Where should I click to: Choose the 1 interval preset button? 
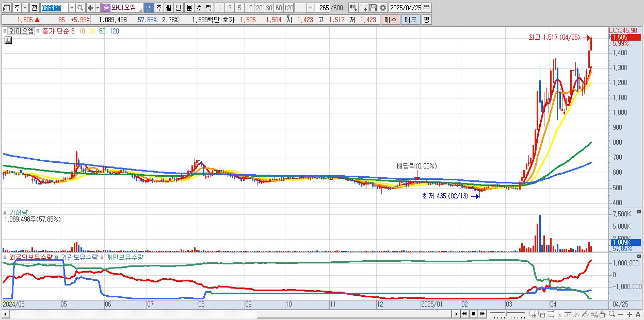[220, 8]
